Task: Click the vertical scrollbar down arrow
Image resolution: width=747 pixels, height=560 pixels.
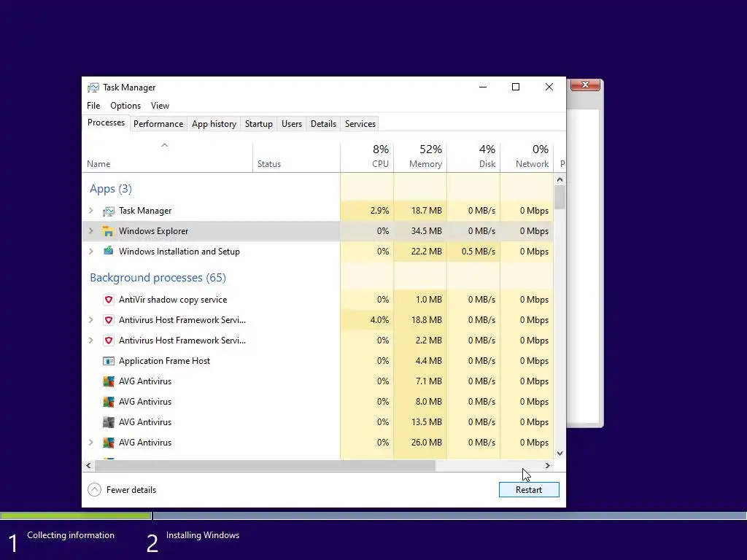Action: coord(560,454)
